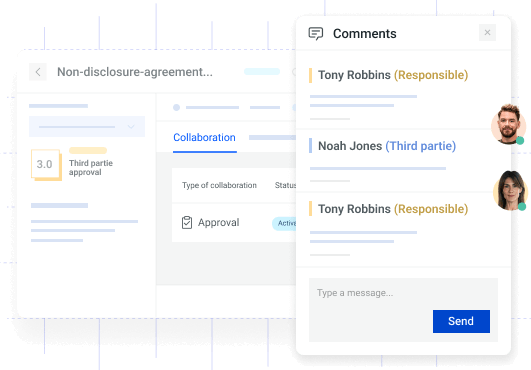
Task: Open the bearded man's avatar
Action: (508, 124)
